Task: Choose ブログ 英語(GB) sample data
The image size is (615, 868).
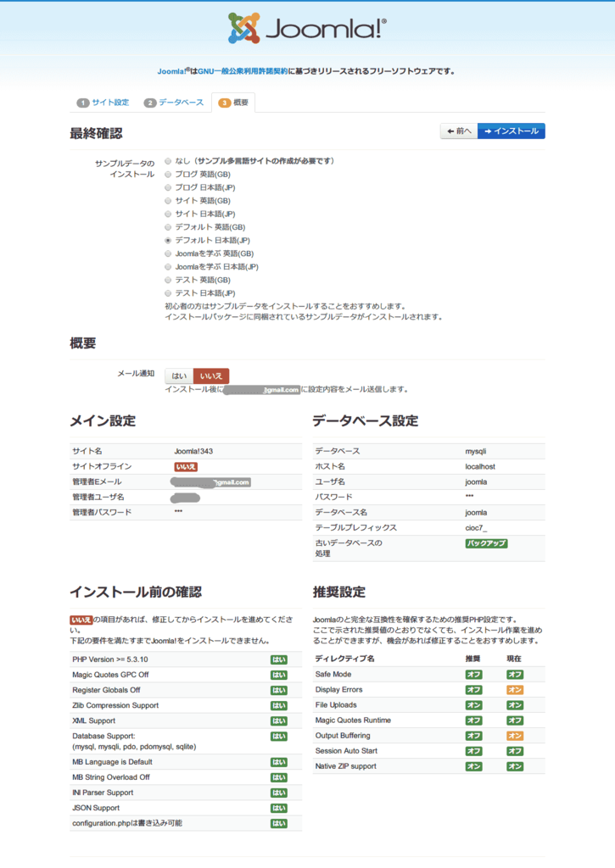Action: [168, 175]
